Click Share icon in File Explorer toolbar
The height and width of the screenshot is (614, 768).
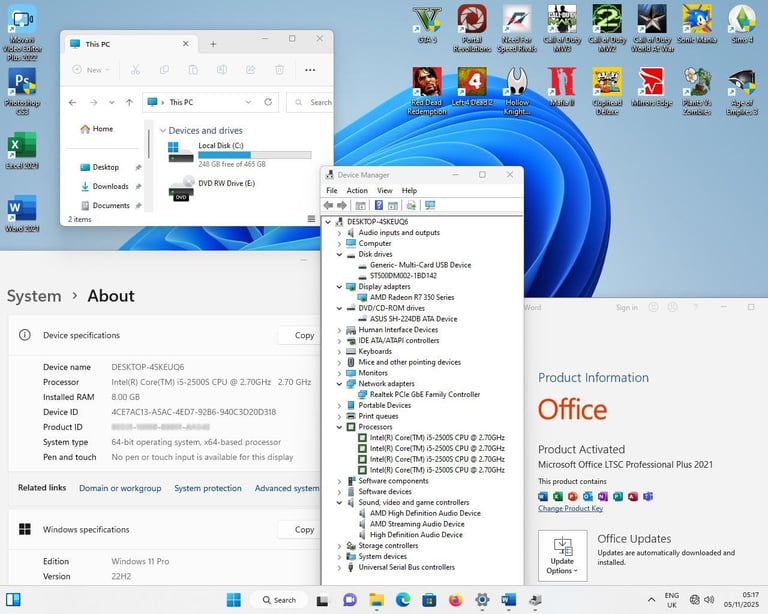tap(251, 70)
